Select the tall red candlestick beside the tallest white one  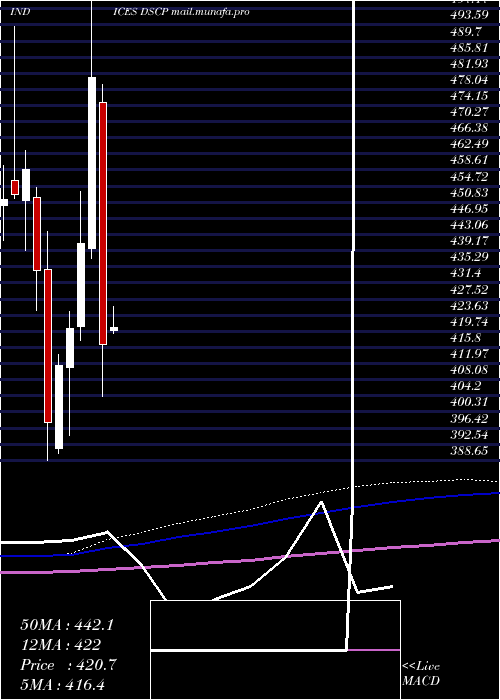[x=103, y=223]
